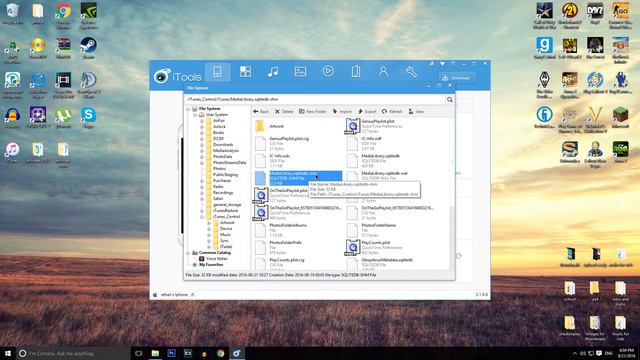Select PlayCounts.plist QuickTime file icon
640x360 pixels.
point(352,247)
